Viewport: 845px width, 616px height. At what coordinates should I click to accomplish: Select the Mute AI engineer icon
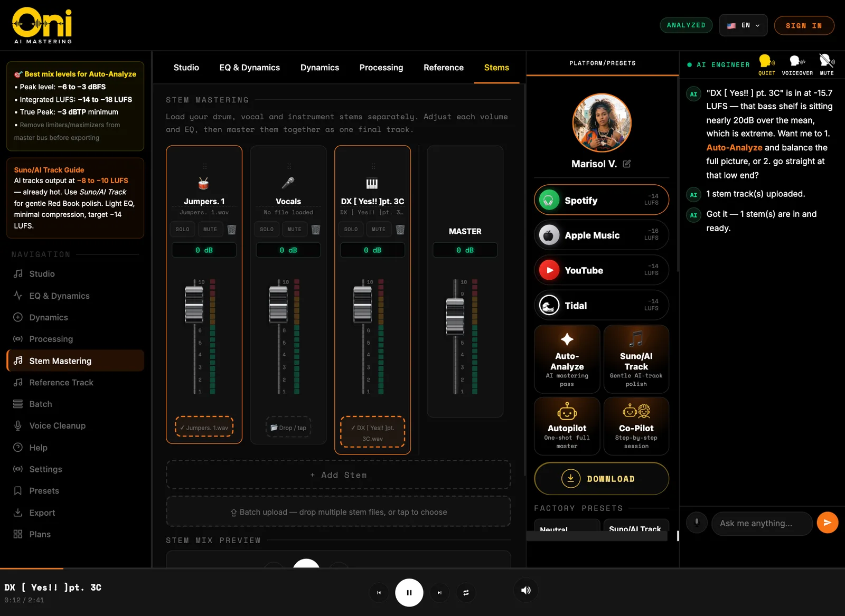(827, 64)
